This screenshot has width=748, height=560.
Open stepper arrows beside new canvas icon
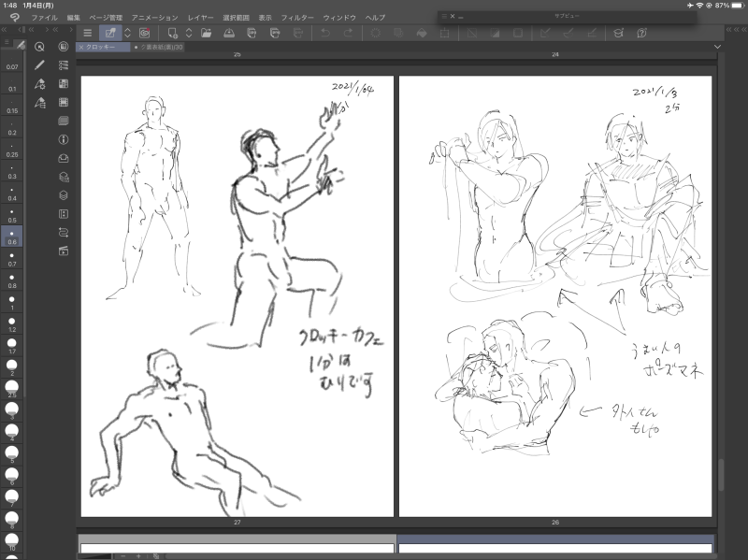[x=189, y=33]
